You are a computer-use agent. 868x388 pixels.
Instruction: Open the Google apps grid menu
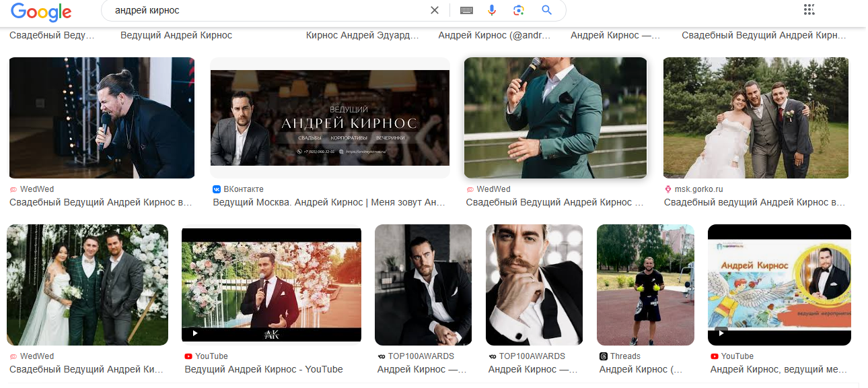(809, 9)
